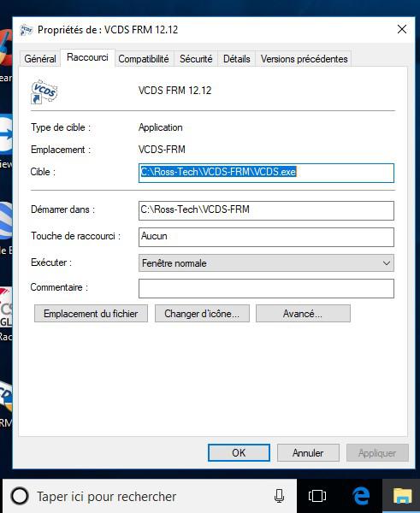Click Emplacement du fichier button

[91, 314]
